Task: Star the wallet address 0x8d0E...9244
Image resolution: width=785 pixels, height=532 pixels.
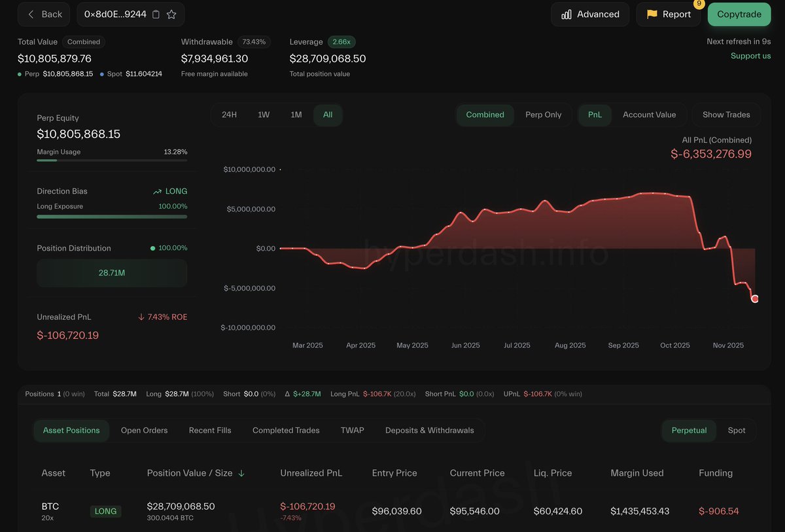Action: [x=171, y=14]
